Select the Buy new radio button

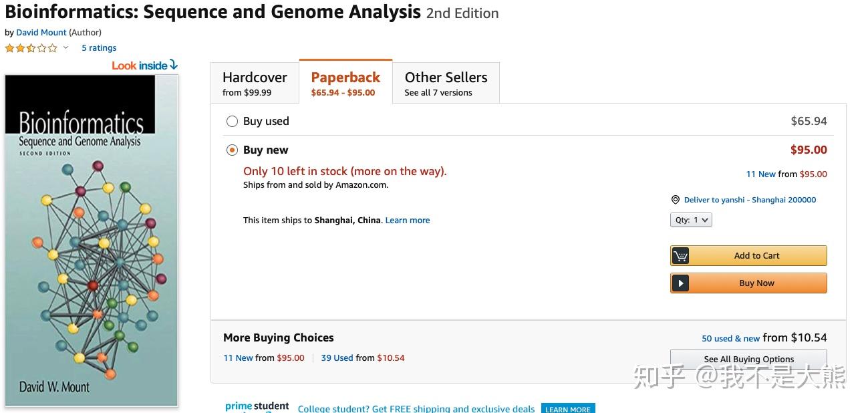[x=232, y=150]
